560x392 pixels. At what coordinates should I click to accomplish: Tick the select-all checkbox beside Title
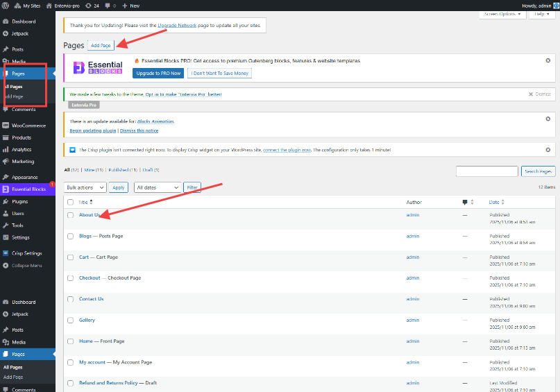[70, 202]
